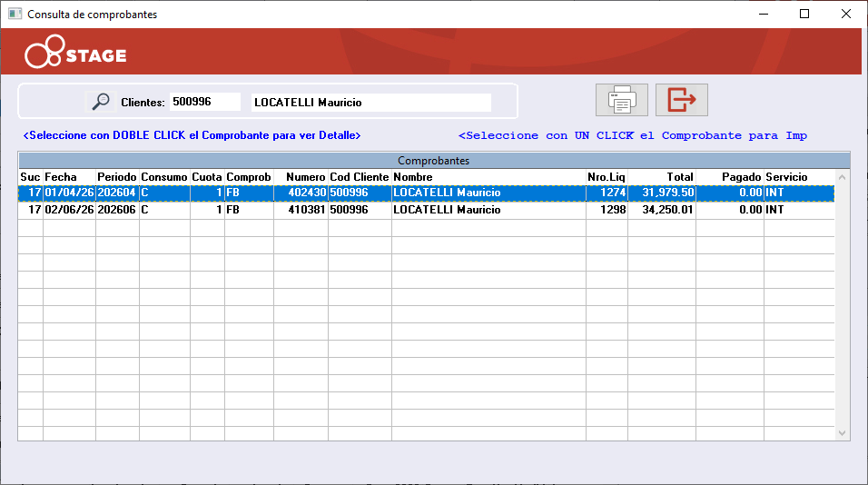Click period cell 202604
The width and height of the screenshot is (868, 485).
point(117,193)
